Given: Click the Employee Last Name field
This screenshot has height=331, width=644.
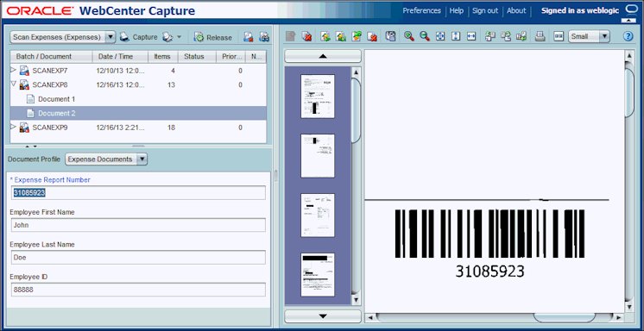Looking at the screenshot, I should pyautogui.click(x=138, y=257).
